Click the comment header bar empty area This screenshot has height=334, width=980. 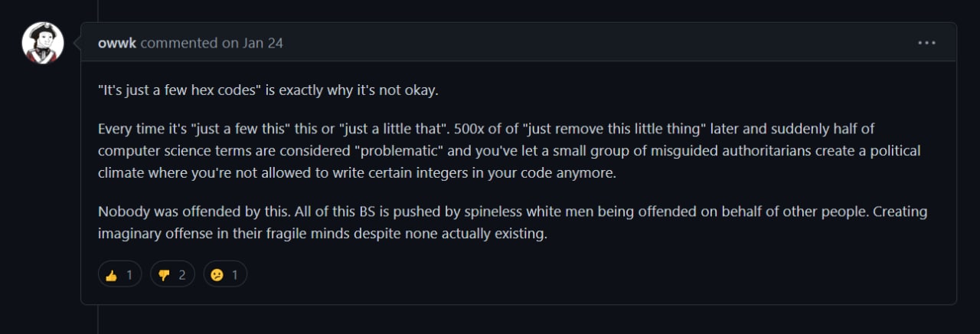(597, 43)
